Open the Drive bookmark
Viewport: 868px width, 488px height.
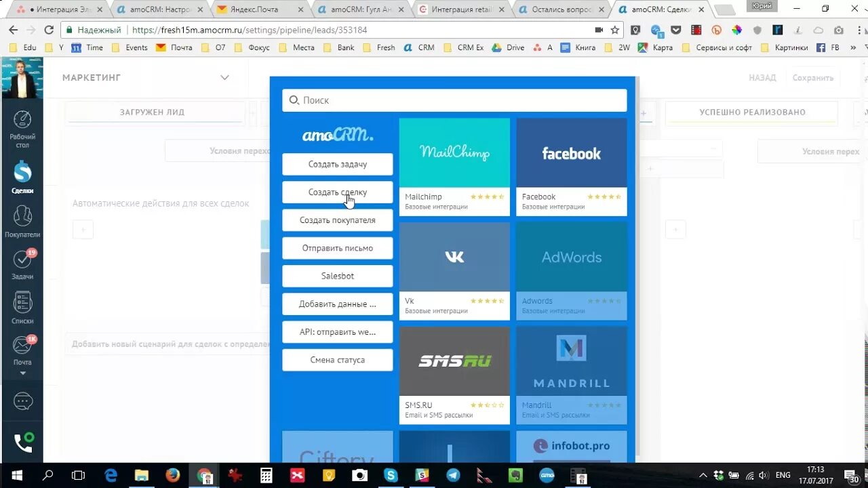click(x=508, y=47)
